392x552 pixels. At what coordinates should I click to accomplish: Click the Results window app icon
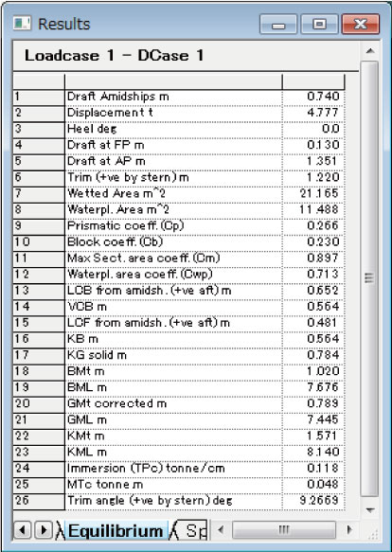pyautogui.click(x=22, y=24)
